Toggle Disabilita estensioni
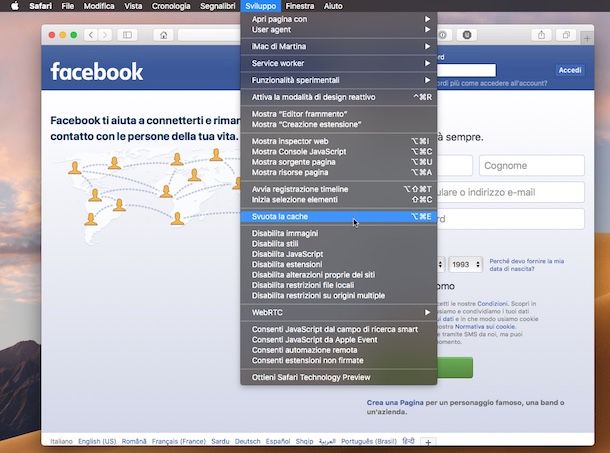This screenshot has height=453, width=610. [339, 265]
